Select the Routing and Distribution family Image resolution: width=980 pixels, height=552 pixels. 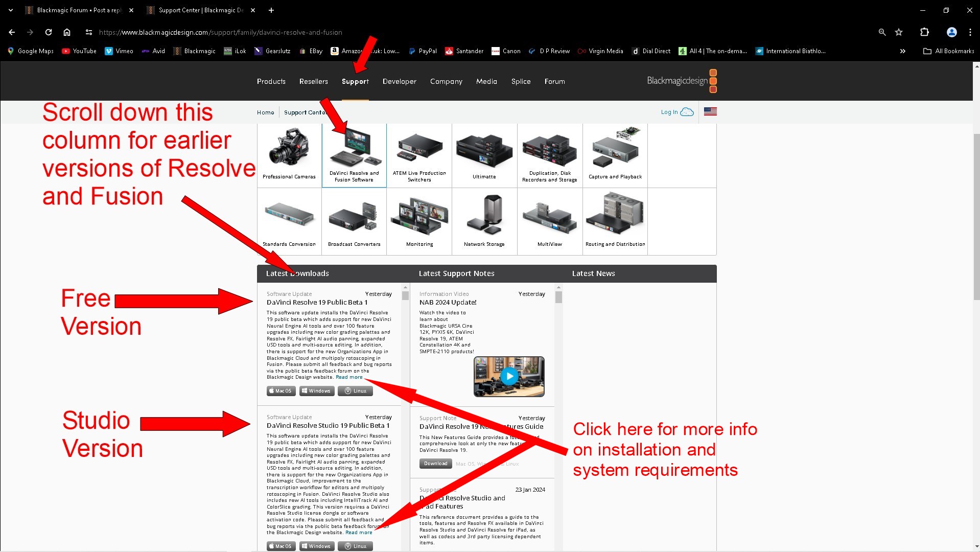click(615, 221)
